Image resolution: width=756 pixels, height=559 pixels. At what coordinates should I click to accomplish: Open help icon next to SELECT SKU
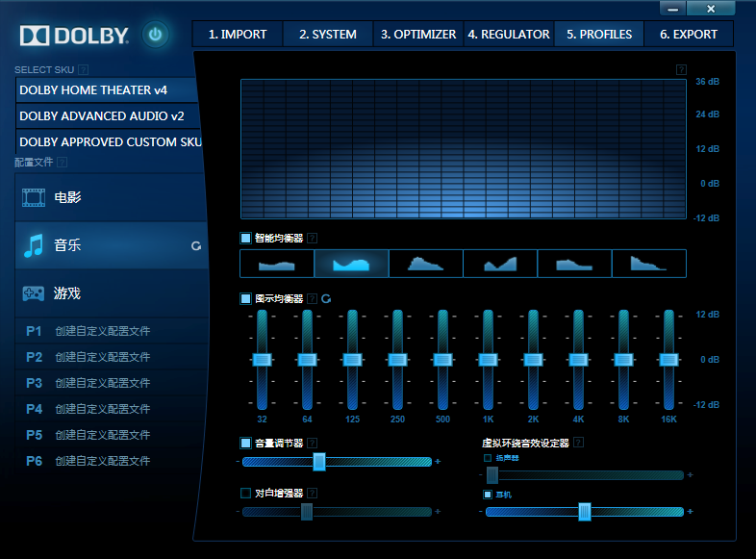coord(84,70)
